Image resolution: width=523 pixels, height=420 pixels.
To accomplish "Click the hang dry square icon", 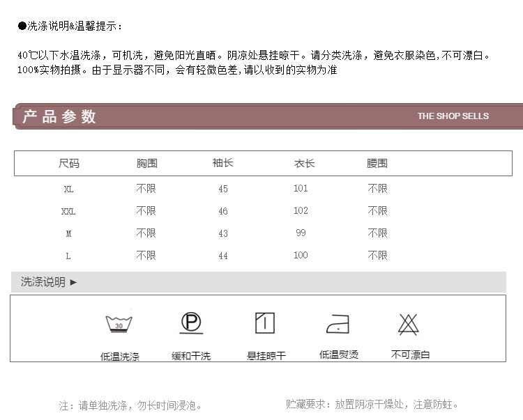I will pos(265,322).
